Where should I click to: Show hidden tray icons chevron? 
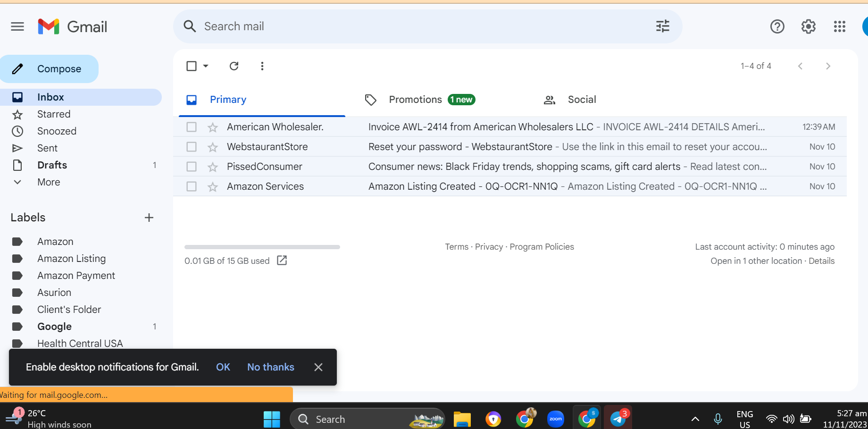coord(695,419)
